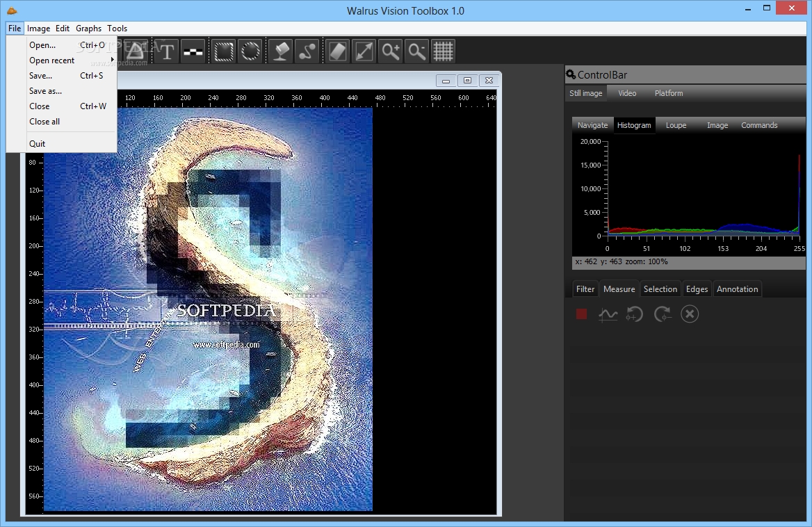Viewport: 812px width, 527px height.
Task: Choose Close from the File menu
Action: point(62,106)
